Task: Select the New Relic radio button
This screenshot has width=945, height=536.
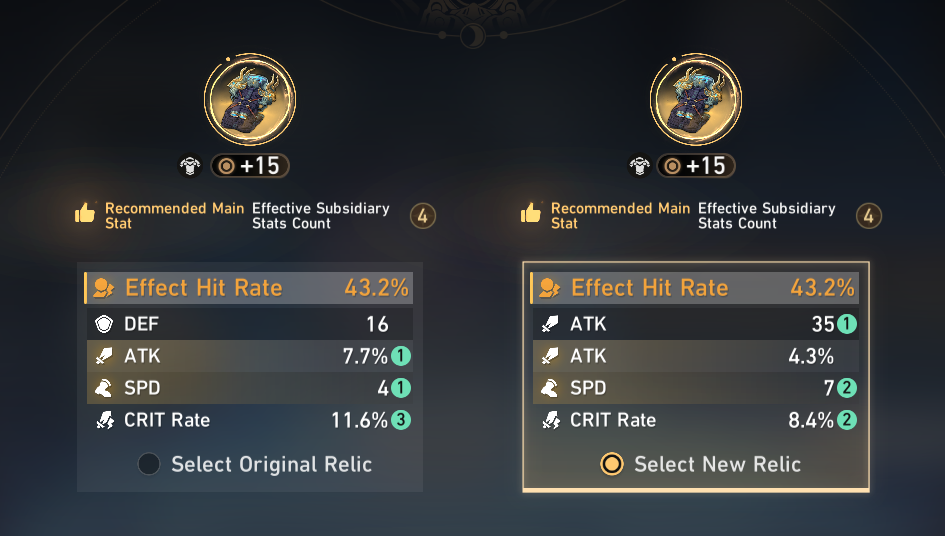Action: [x=612, y=464]
